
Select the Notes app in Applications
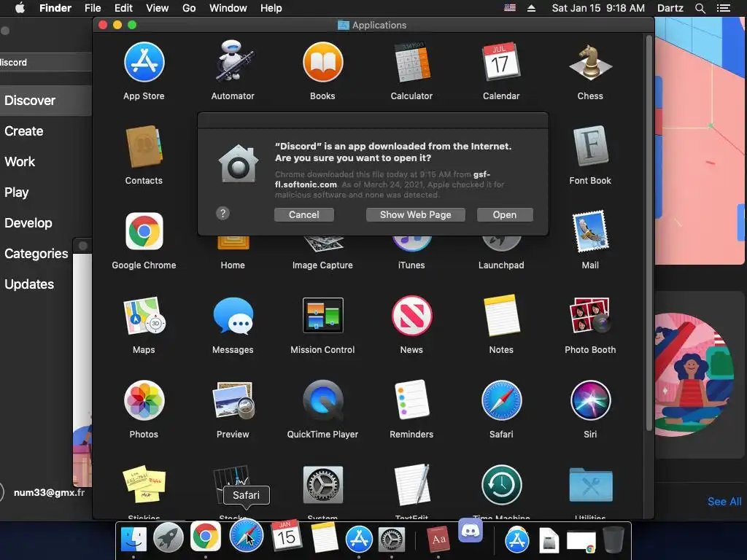(501, 316)
